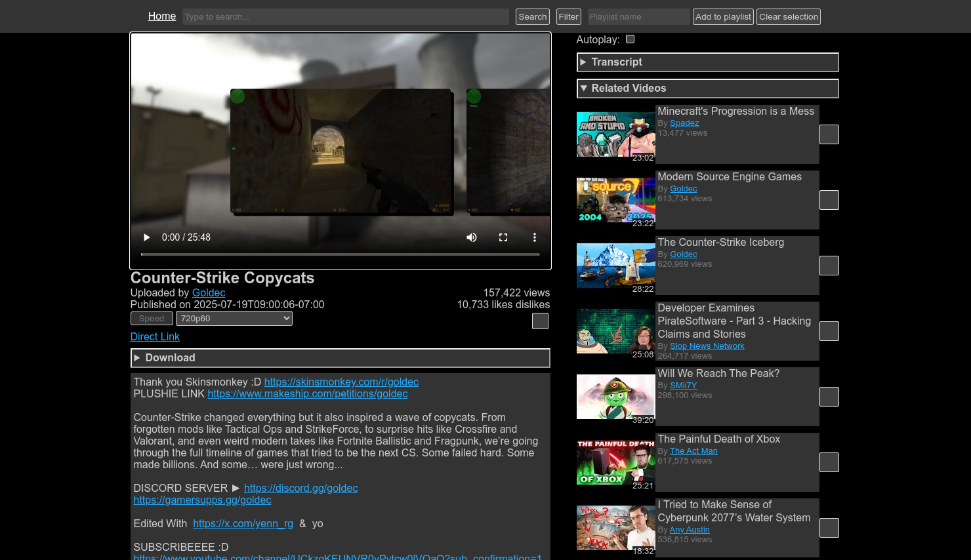Open the video player's three-dot options menu
The width and height of the screenshot is (971, 560).
tap(535, 237)
